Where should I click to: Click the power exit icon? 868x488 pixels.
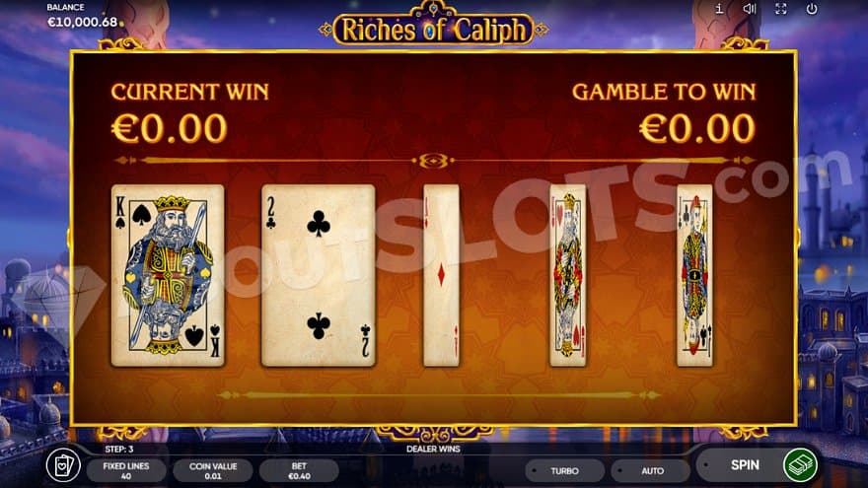[x=812, y=8]
